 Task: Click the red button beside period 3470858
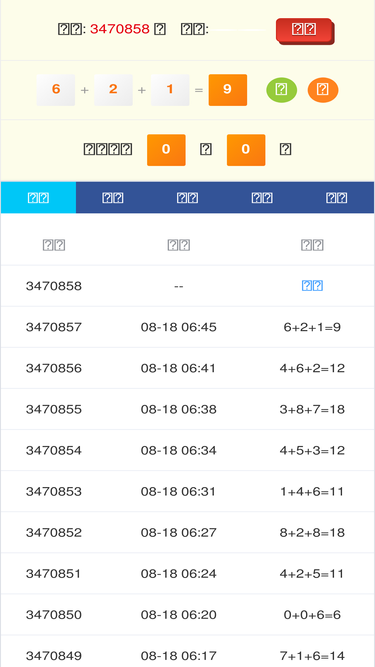[305, 31]
